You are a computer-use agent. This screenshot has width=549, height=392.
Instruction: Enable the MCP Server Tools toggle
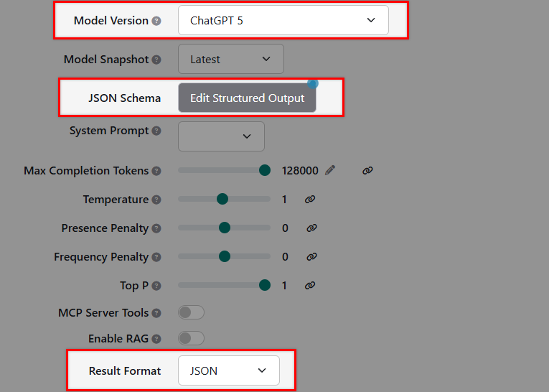(191, 313)
